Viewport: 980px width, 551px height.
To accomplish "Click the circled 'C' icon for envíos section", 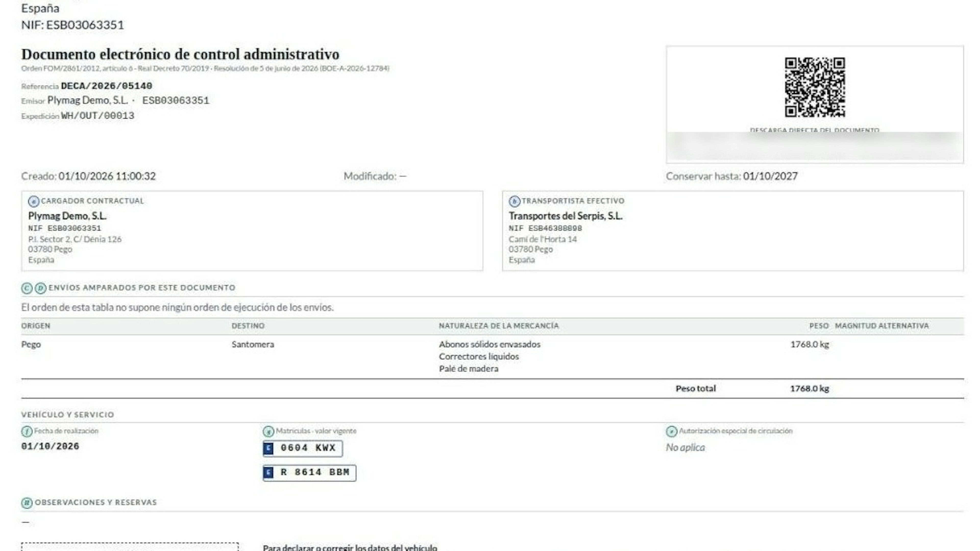I will point(27,288).
